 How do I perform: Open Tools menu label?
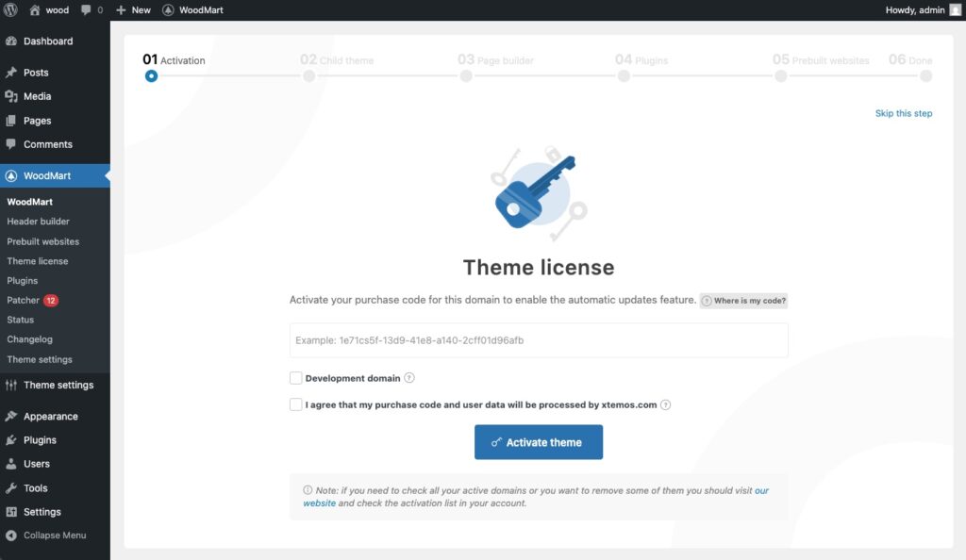pyautogui.click(x=35, y=488)
